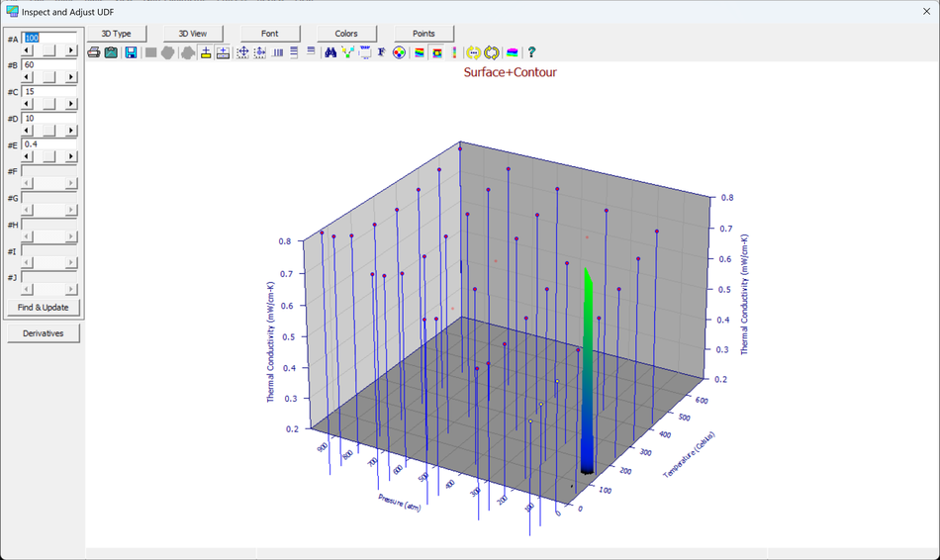Viewport: 940px width, 560px height.
Task: Click the Temperature (Celsius) axis label
Action: 689,454
